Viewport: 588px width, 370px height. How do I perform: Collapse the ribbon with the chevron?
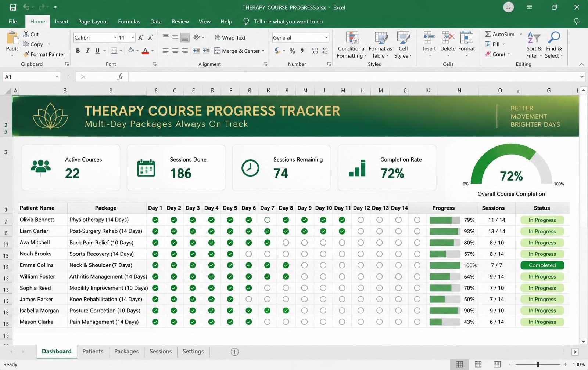tap(581, 64)
